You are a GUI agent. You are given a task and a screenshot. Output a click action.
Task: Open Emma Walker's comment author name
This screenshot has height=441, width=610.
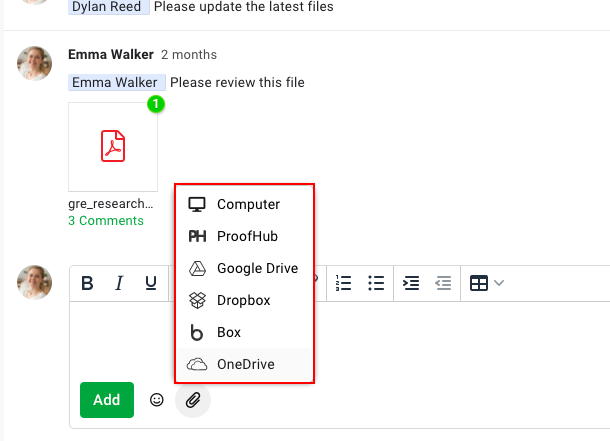tap(111, 54)
